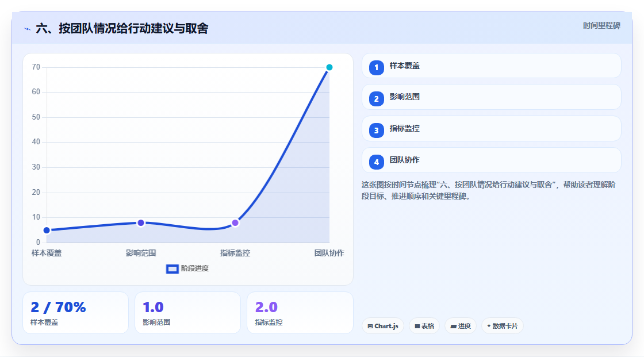Select the 样本覆盖 milestone item
The width and height of the screenshot is (644, 357).
(491, 66)
